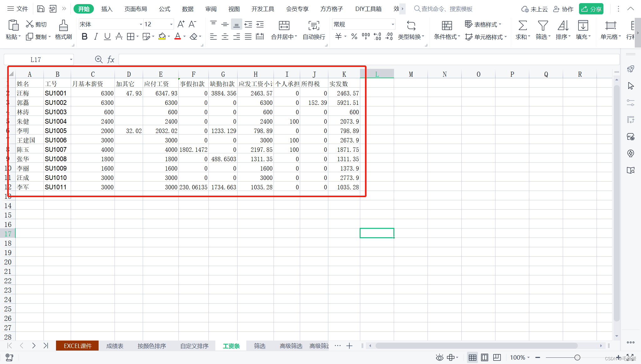This screenshot has height=364, width=641.
Task: Click the increase font size icon
Action: (181, 24)
